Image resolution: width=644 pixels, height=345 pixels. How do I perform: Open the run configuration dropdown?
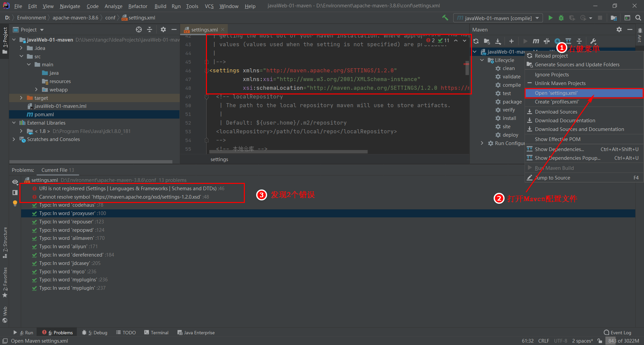(498, 18)
